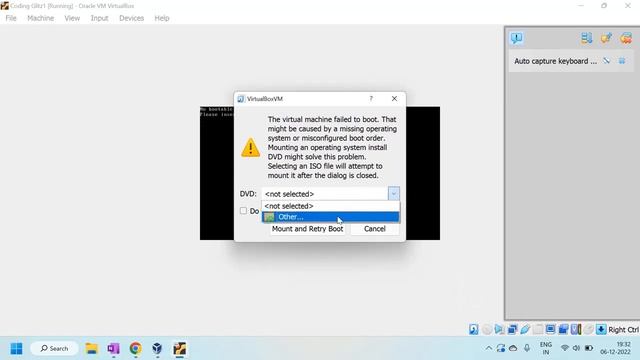Expand the DVD combo box arrow

[x=393, y=194]
